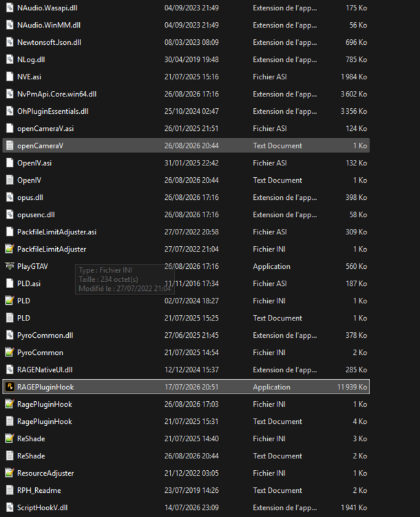Click the ReShade INI file icon
Image resolution: width=420 pixels, height=517 pixels.
[10, 438]
